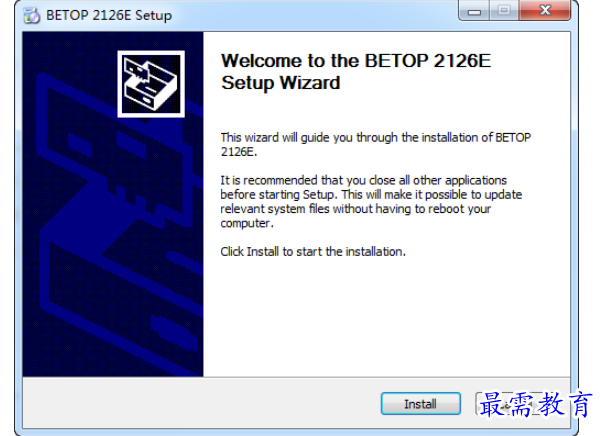Click the Setup Wizard heading line
Viewport: 601px width, 436px height.
pos(281,83)
